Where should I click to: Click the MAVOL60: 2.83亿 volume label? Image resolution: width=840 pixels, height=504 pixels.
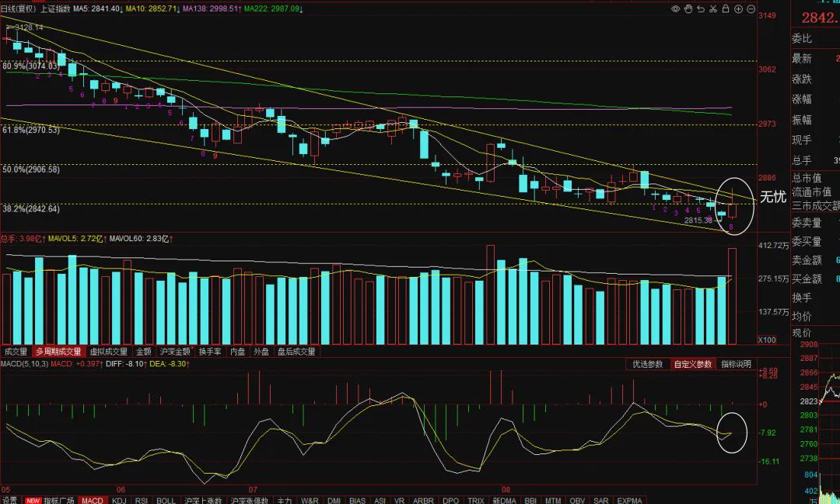click(141, 238)
